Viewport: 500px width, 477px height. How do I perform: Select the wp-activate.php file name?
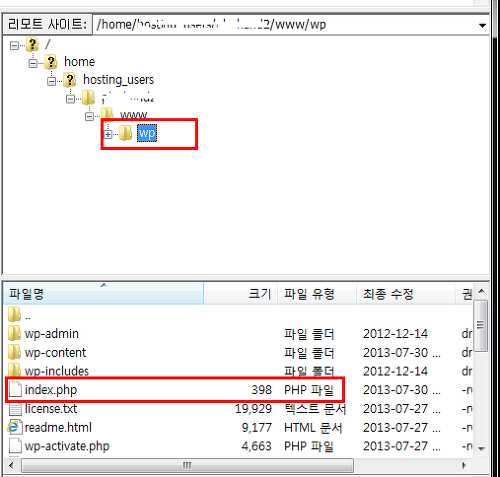pyautogui.click(x=67, y=446)
